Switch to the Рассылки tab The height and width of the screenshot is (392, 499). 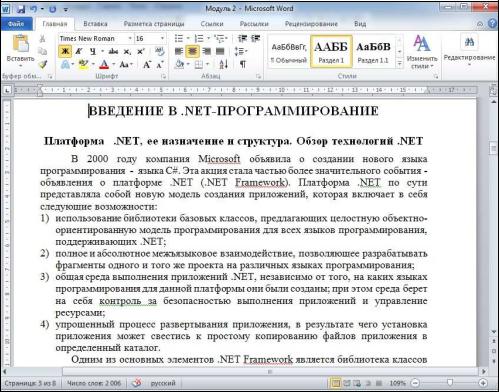[x=254, y=24]
